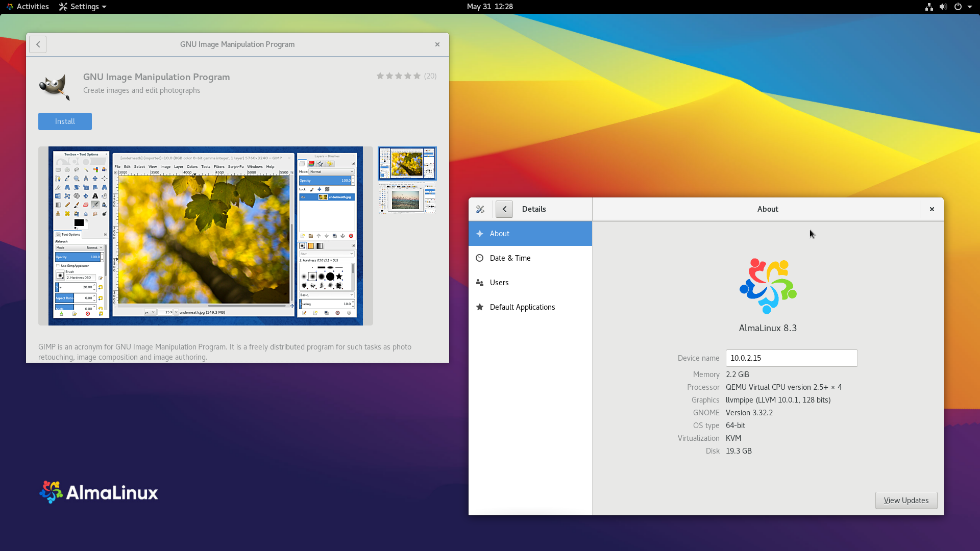Click the back arrow beside Details
Viewport: 980px width, 551px height.
(x=504, y=209)
